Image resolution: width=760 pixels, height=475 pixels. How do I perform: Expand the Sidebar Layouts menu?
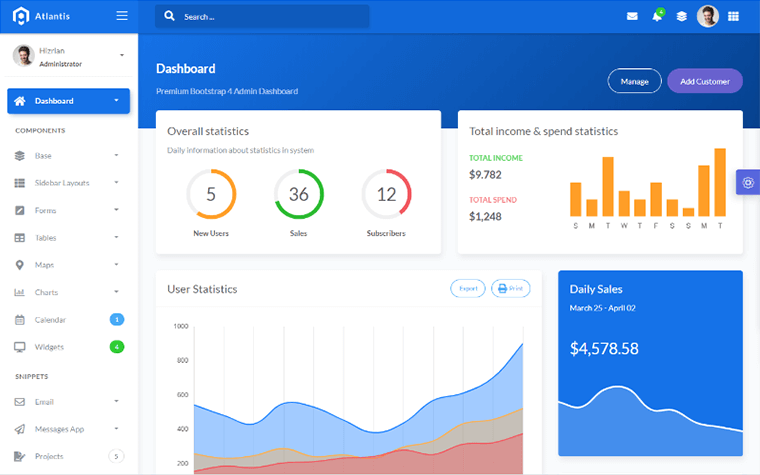point(68,183)
